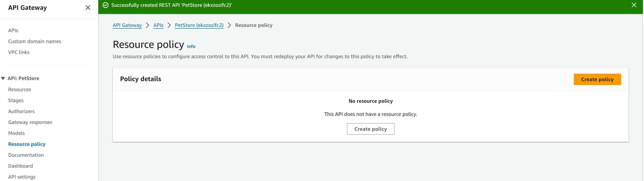Click the success checkmark icon in banner
Viewport: 644px width, 181px height.
point(106,5)
